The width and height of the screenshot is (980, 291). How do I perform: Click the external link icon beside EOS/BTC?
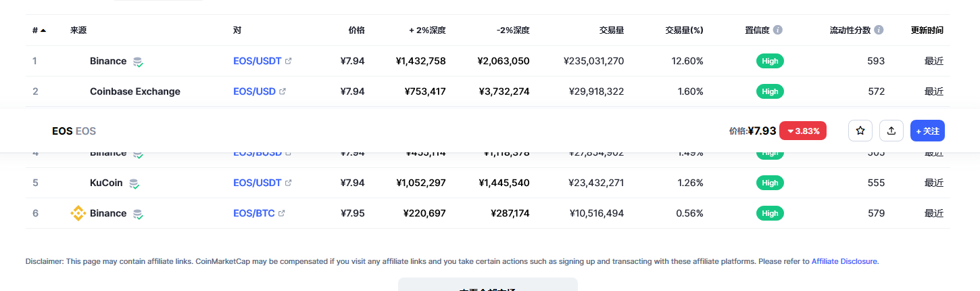(x=282, y=213)
